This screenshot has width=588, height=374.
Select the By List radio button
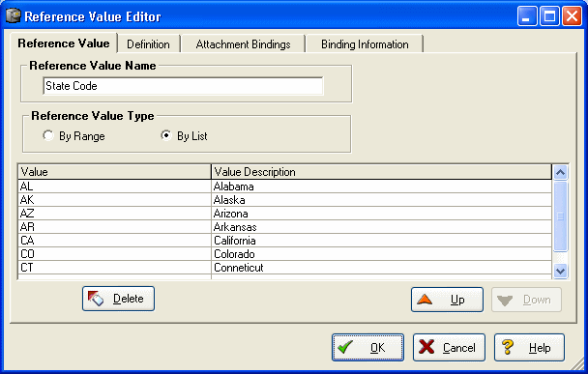(166, 135)
